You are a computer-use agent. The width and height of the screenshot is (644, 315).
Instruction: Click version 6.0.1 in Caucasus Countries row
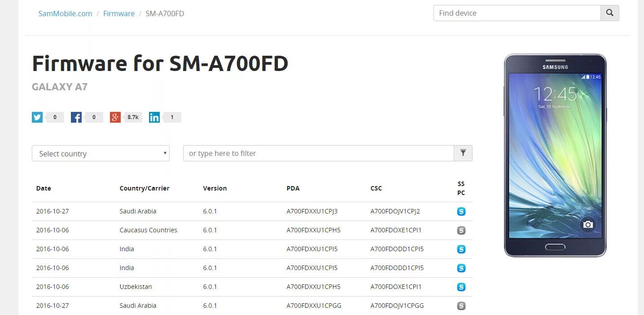[x=210, y=230]
